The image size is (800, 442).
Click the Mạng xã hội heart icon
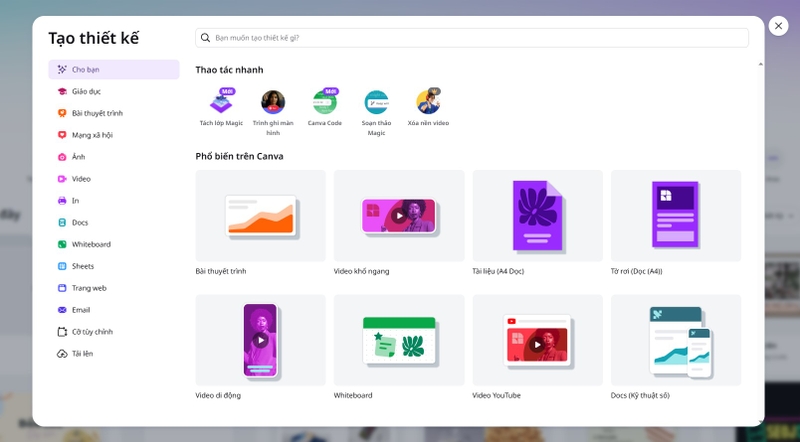pos(62,135)
